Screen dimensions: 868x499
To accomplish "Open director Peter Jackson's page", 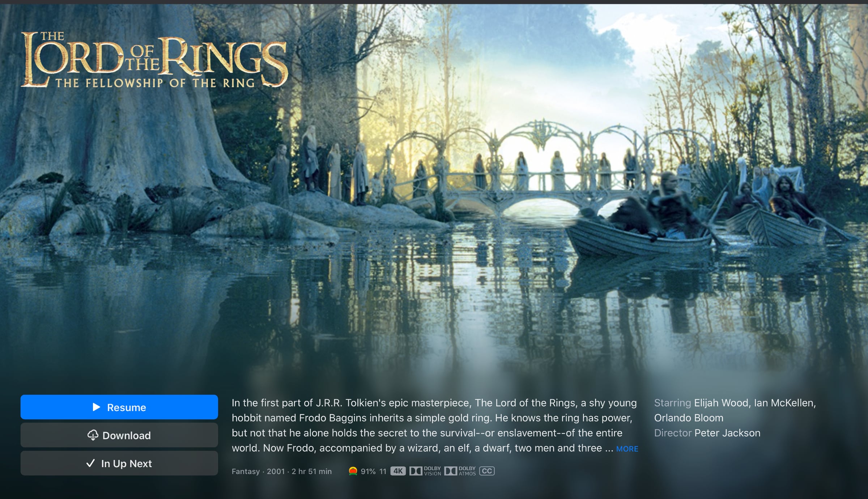I will (x=727, y=433).
